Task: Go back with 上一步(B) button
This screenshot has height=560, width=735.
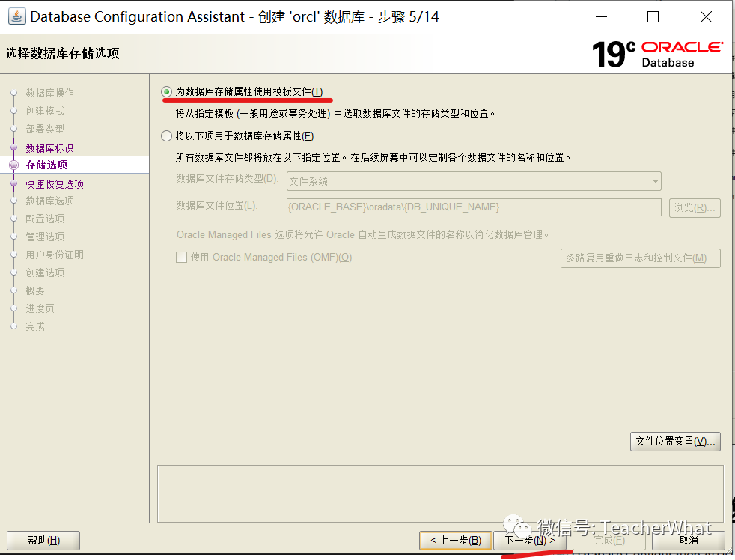Action: pyautogui.click(x=456, y=541)
